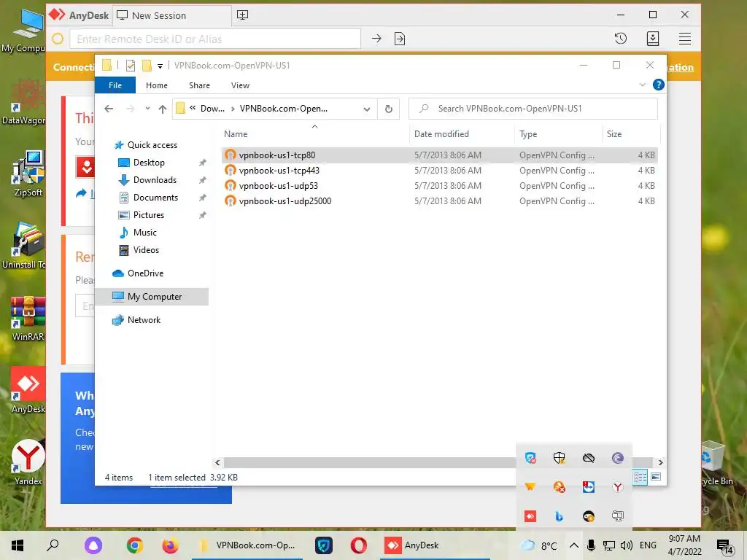Open Downloads in navigation pane
This screenshot has height=560, width=747.
click(x=155, y=180)
